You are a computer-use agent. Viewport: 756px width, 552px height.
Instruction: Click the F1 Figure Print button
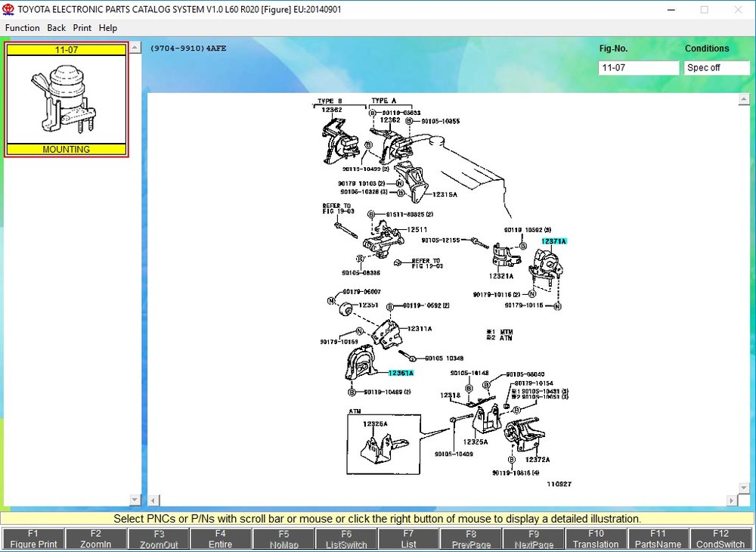[x=33, y=538]
